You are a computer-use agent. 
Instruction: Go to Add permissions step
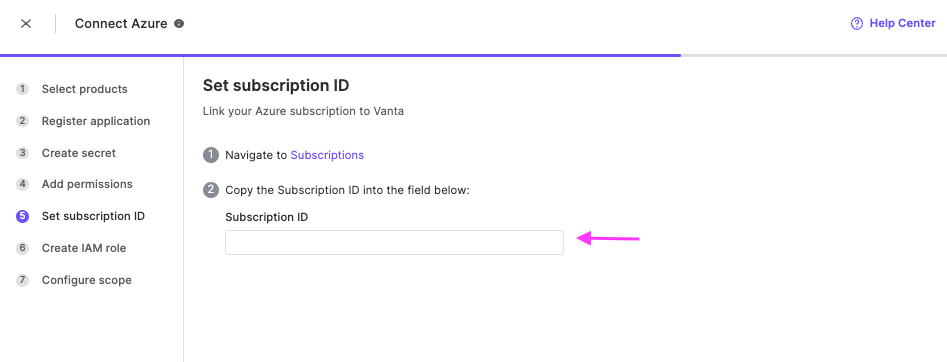(87, 184)
